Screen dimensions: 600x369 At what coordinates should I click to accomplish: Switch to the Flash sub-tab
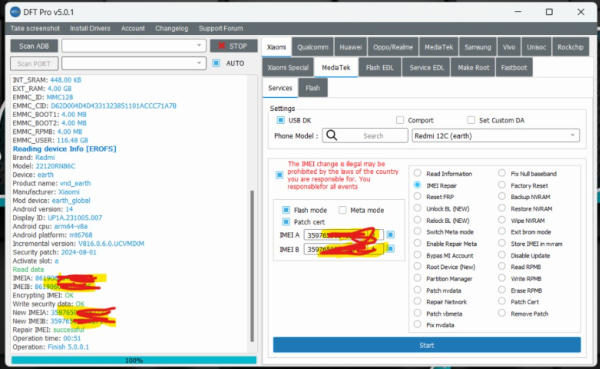(x=313, y=88)
